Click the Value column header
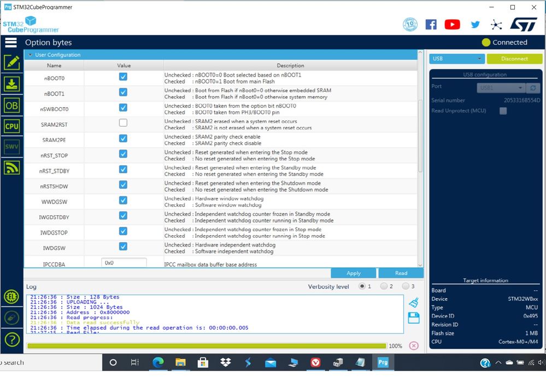Image resolution: width=546 pixels, height=392 pixels. [x=124, y=66]
